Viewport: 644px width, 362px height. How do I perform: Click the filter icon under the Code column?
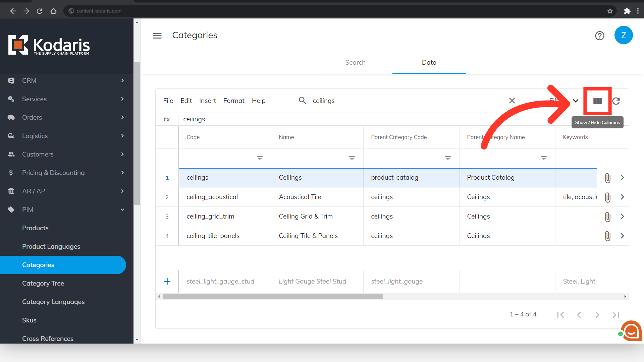(260, 158)
